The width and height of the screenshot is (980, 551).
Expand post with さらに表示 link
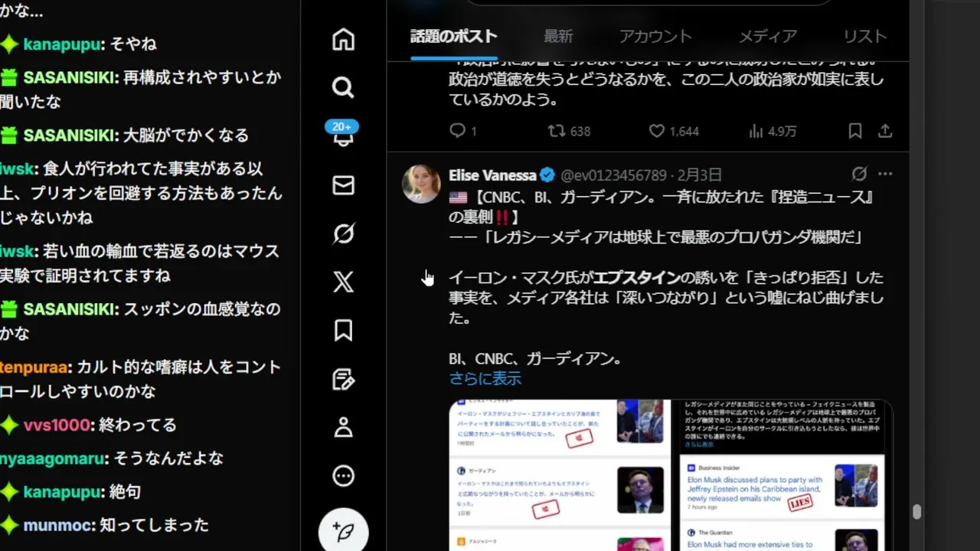485,378
